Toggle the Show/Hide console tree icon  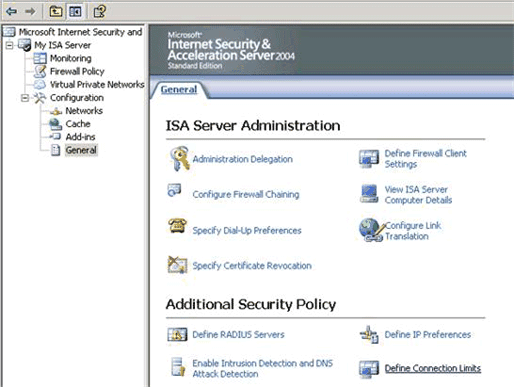[75, 12]
